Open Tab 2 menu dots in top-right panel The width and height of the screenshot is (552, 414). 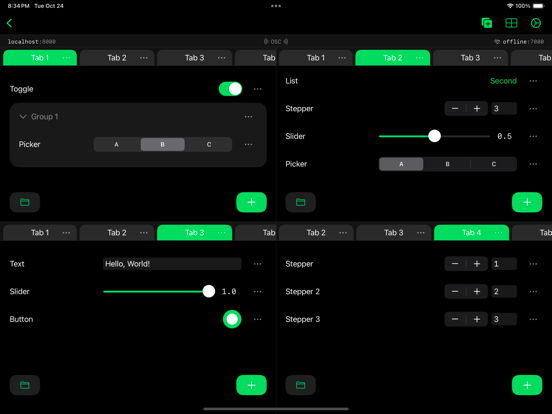coord(420,58)
